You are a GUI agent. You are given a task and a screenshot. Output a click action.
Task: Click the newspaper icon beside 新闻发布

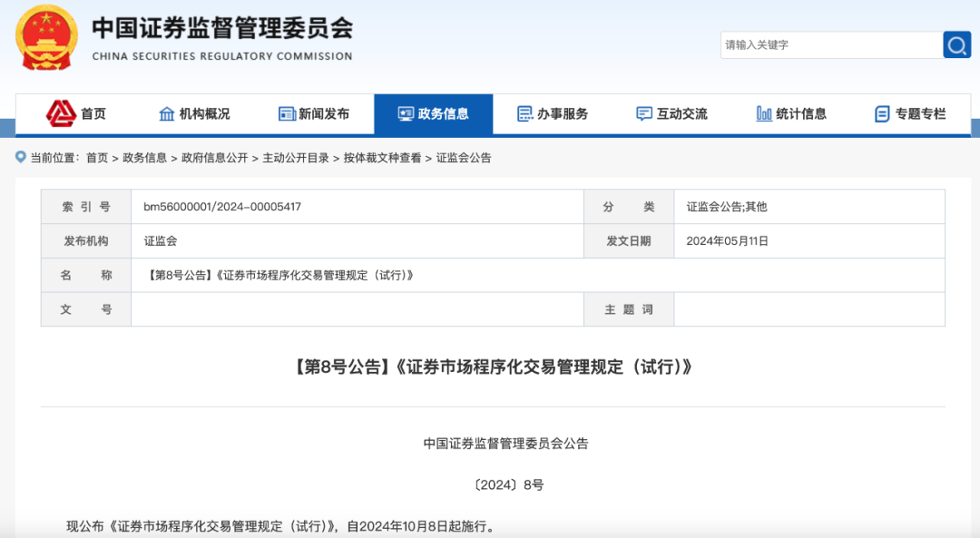click(287, 113)
